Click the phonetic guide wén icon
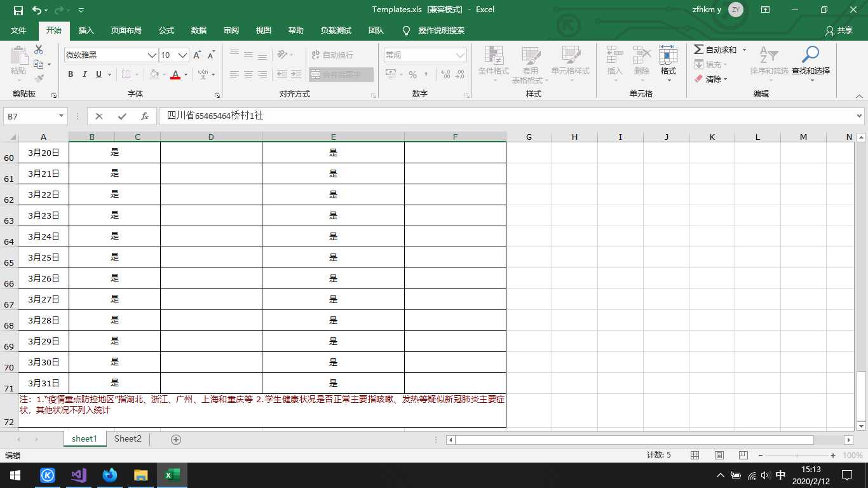The width and height of the screenshot is (868, 488). tap(203, 74)
